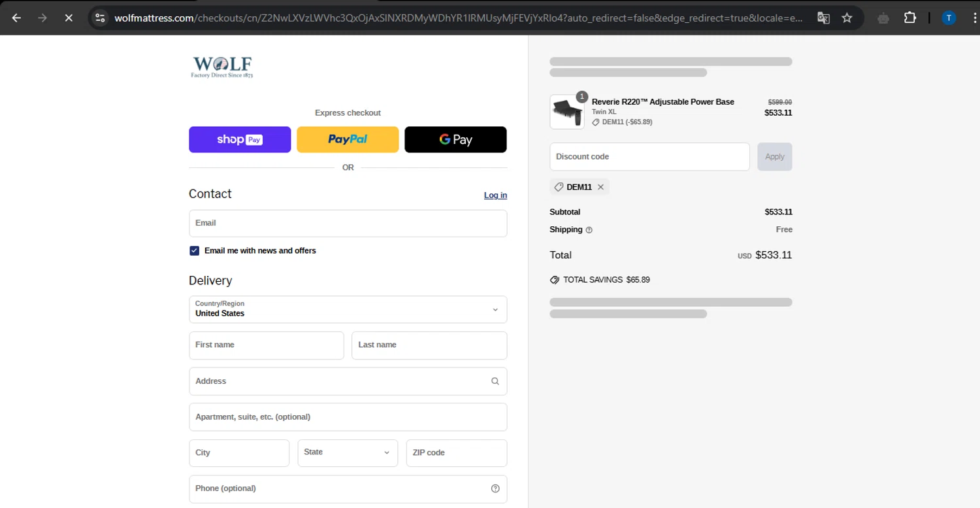This screenshot has width=980, height=508.
Task: Click the Log in link
Action: 495,195
